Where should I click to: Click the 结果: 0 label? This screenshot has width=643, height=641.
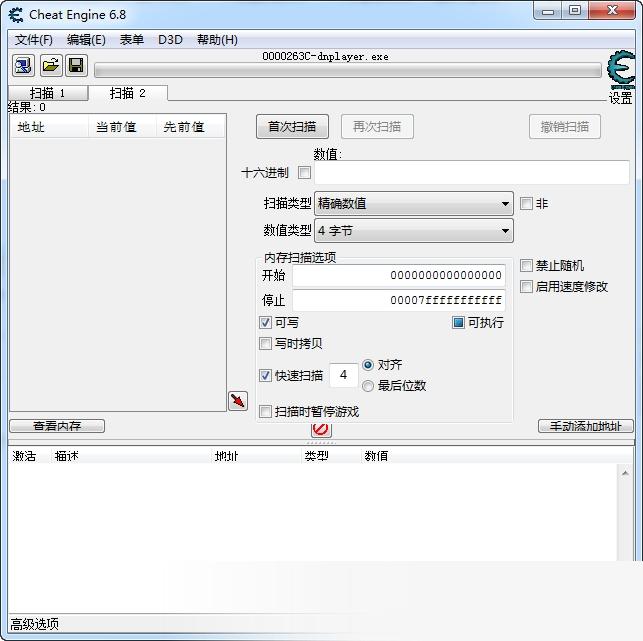(x=27, y=107)
